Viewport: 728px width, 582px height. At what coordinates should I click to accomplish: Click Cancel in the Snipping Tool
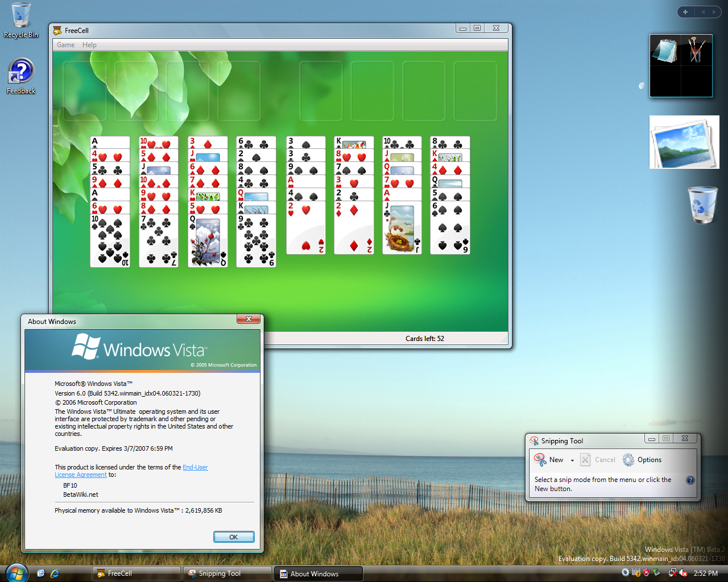point(598,460)
